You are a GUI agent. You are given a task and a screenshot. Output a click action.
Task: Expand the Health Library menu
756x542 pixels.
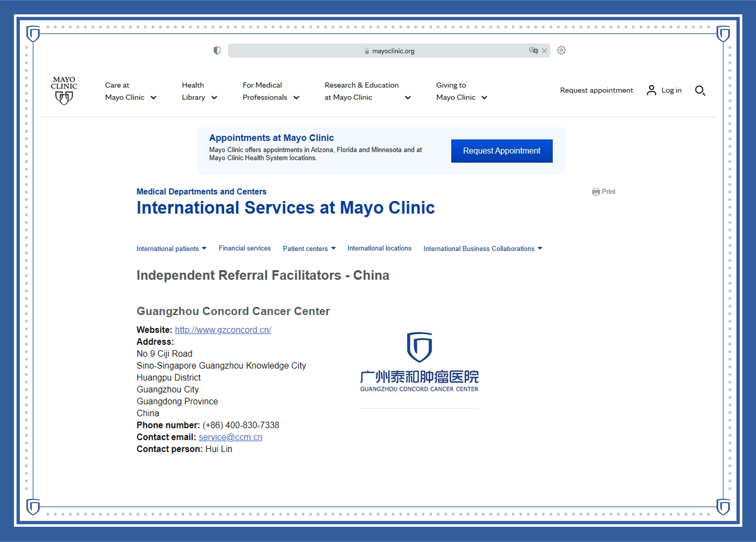[x=199, y=91]
